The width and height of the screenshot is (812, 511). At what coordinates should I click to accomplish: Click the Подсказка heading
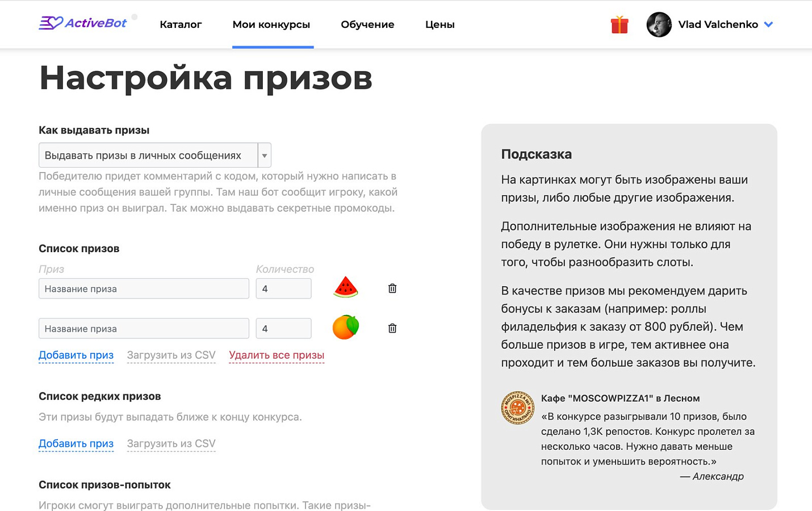coord(537,154)
